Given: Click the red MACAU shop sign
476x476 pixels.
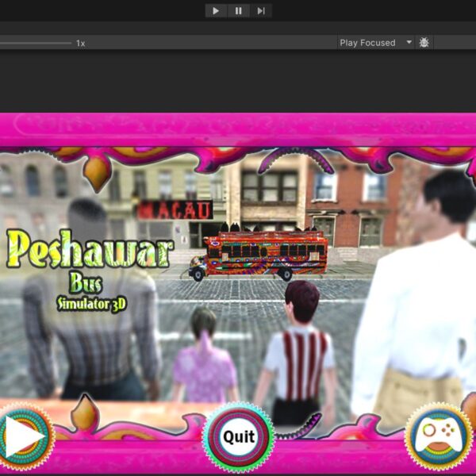Looking at the screenshot, I should pos(175,210).
